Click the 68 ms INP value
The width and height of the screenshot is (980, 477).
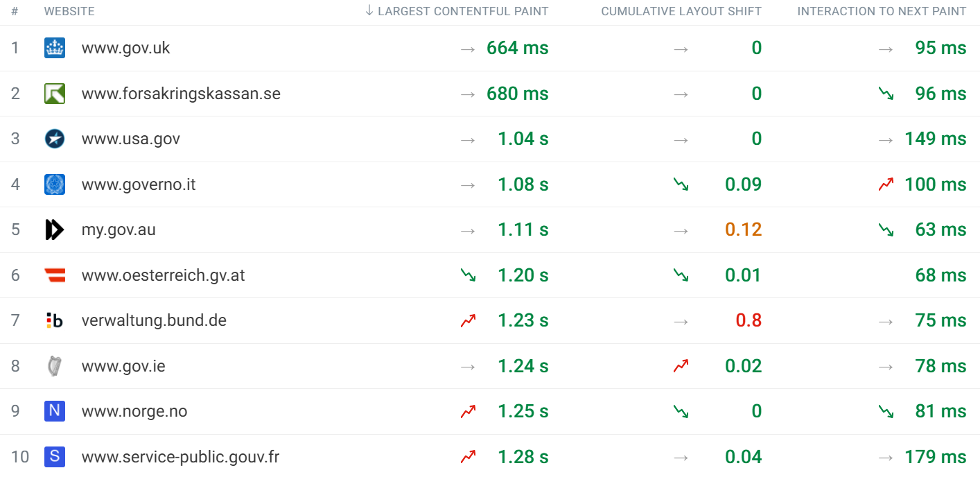point(940,275)
